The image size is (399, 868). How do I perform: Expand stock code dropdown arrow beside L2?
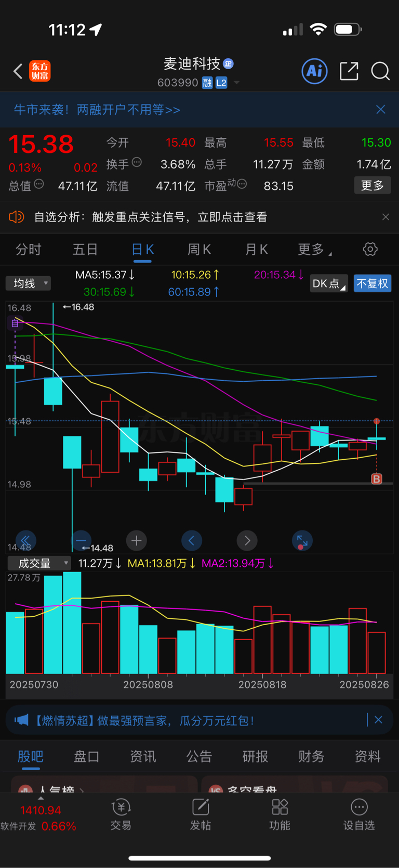click(237, 83)
